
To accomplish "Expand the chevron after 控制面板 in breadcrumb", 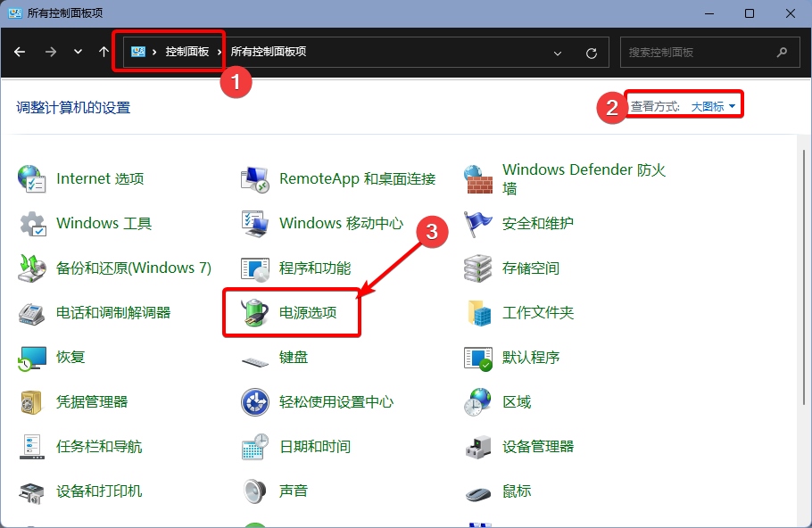I will click(220, 52).
